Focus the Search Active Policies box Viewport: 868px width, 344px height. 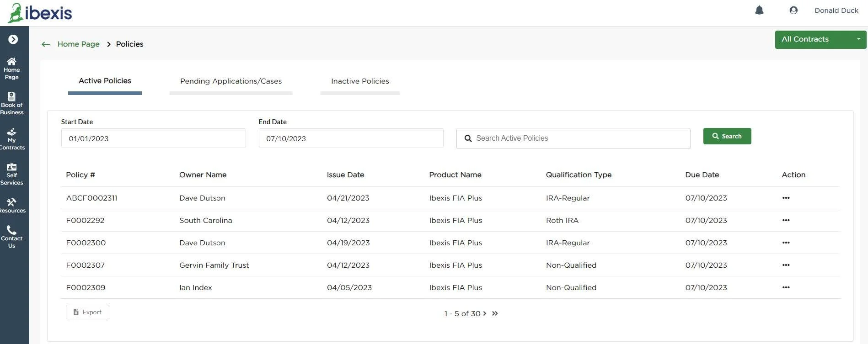(x=573, y=138)
